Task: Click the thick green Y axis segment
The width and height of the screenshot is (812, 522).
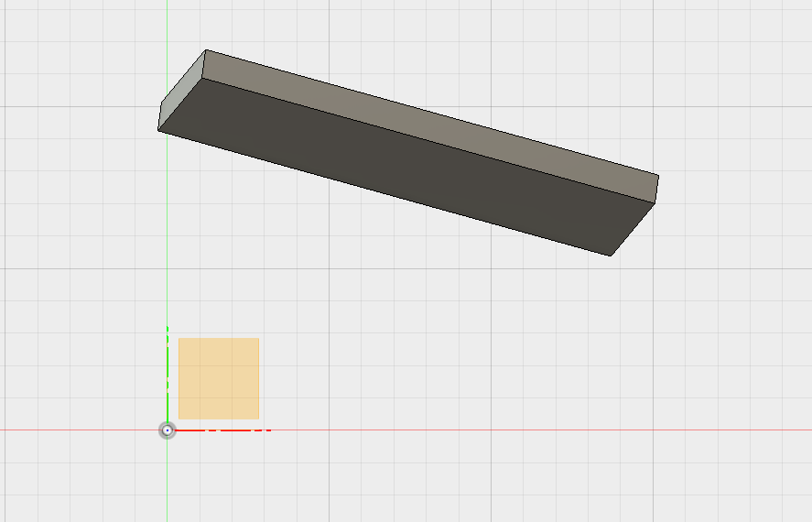Action: pyautogui.click(x=168, y=374)
